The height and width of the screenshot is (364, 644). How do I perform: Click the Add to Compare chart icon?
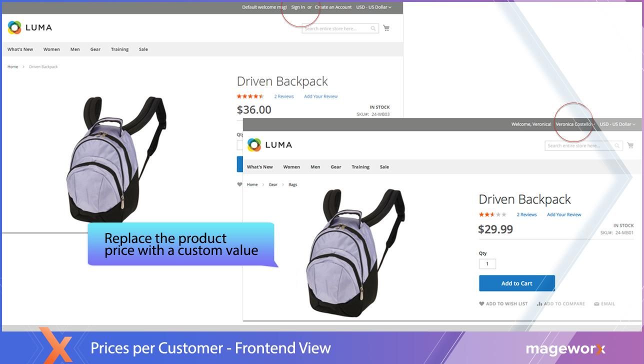click(x=539, y=303)
